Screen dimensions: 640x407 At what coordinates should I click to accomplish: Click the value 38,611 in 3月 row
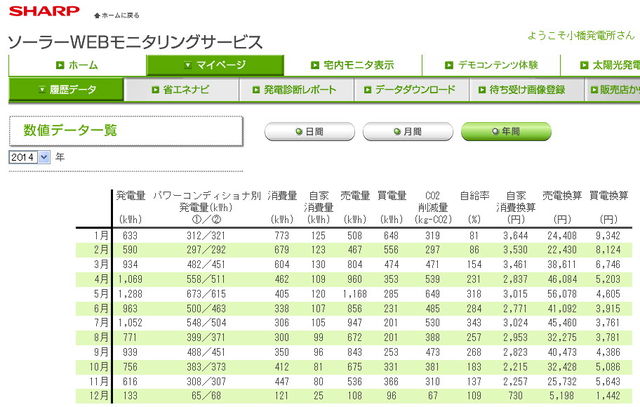pyautogui.click(x=562, y=265)
